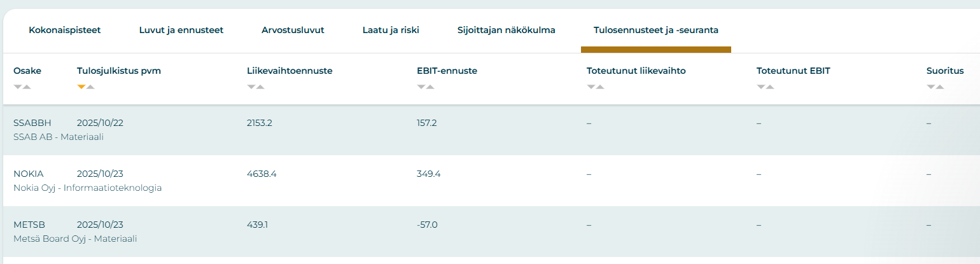Go to the Laatu ja riski tab

click(391, 30)
